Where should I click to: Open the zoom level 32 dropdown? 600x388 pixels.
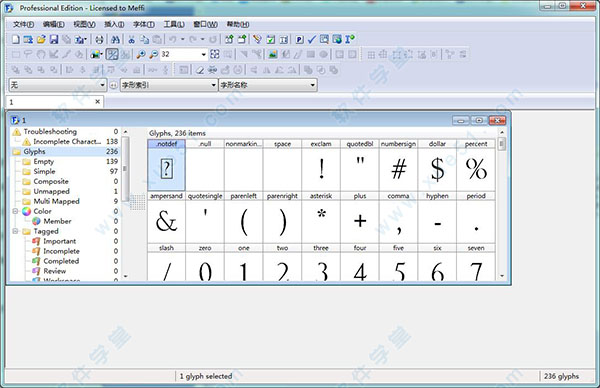tap(203, 54)
